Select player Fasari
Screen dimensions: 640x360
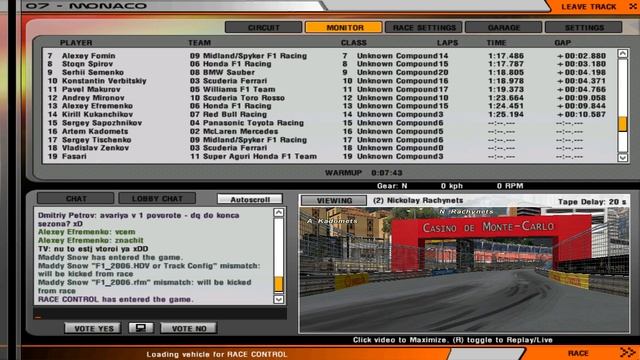(x=74, y=156)
